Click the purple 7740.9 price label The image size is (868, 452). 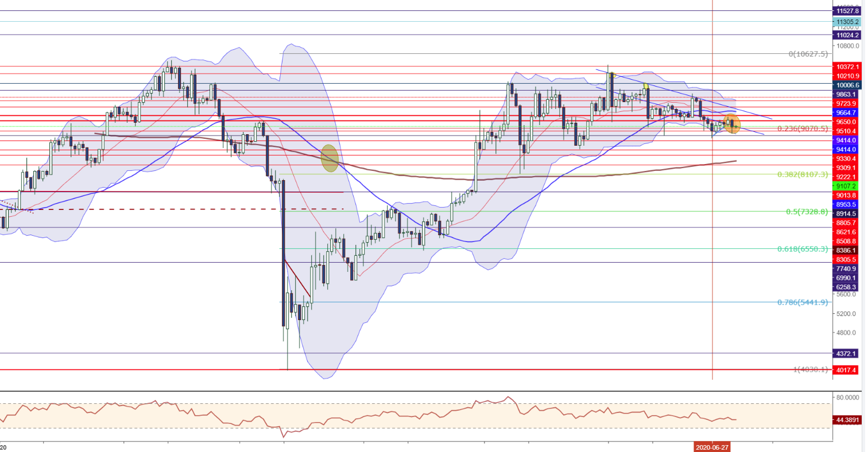[847, 268]
